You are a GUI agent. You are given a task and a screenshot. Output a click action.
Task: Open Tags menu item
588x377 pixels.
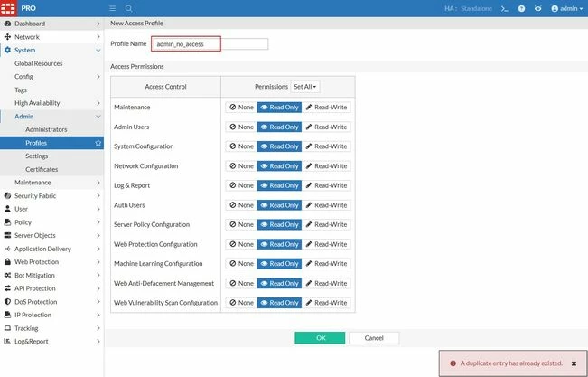point(21,90)
